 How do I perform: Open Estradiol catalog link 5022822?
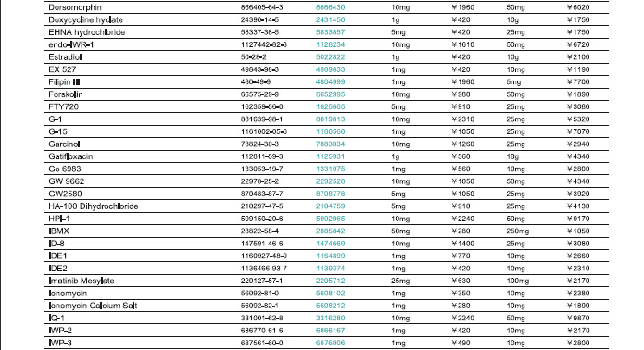330,57
